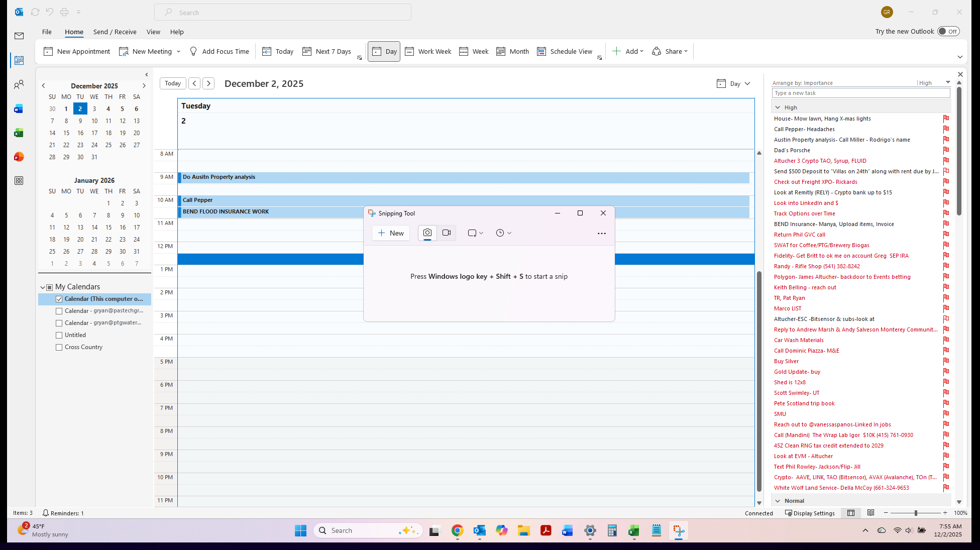Select the snip camera mode in Snipping Tool

point(427,233)
